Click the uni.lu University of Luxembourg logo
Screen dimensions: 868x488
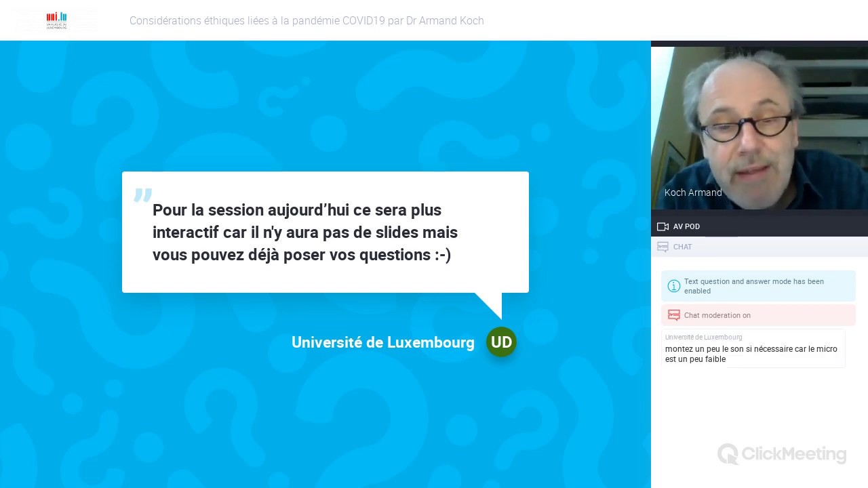pyautogui.click(x=57, y=20)
